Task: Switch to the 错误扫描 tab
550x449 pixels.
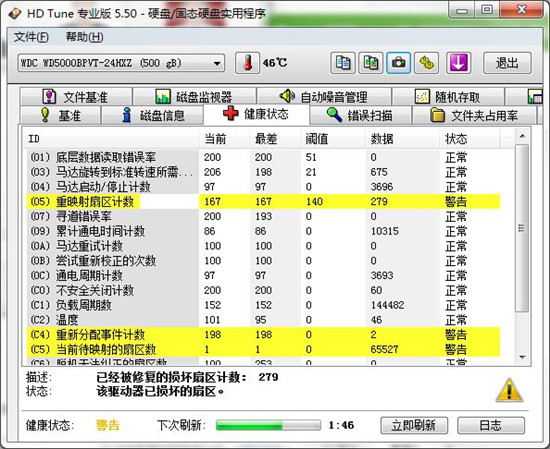Action: point(360,115)
